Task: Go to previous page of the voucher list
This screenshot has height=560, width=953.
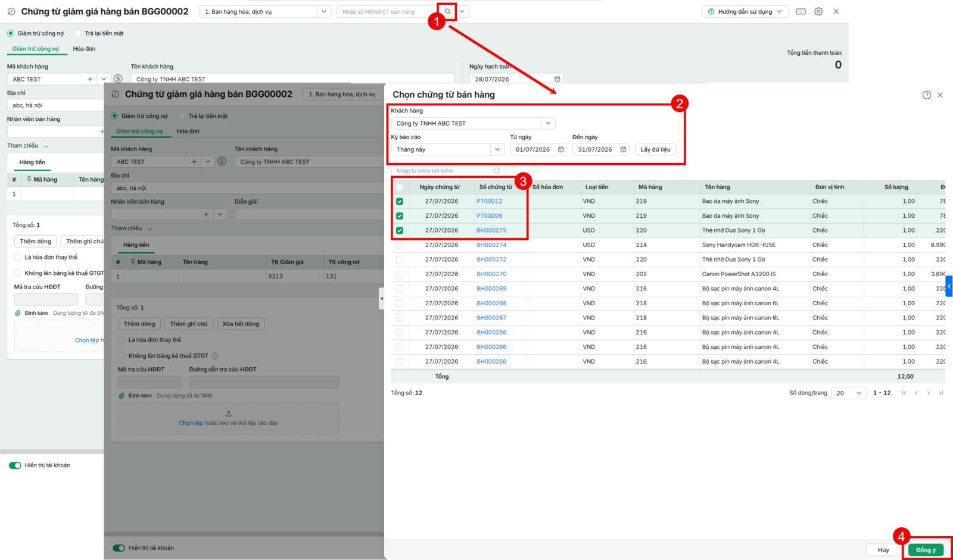Action: click(x=916, y=393)
